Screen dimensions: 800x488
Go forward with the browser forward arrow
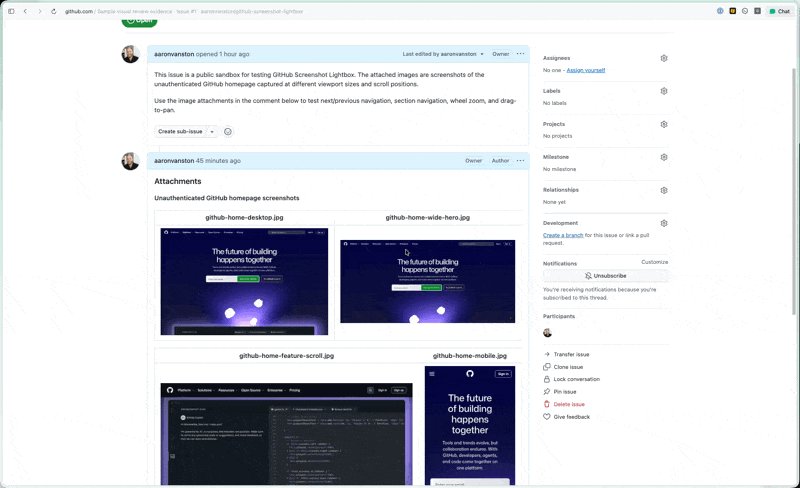coord(39,11)
